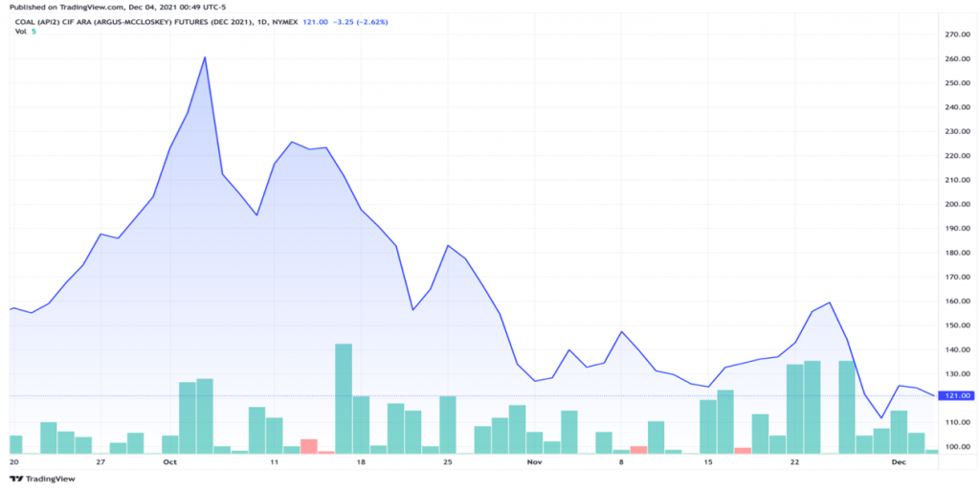
Task: Click the 200.00 label on price axis
Action: pyautogui.click(x=957, y=204)
